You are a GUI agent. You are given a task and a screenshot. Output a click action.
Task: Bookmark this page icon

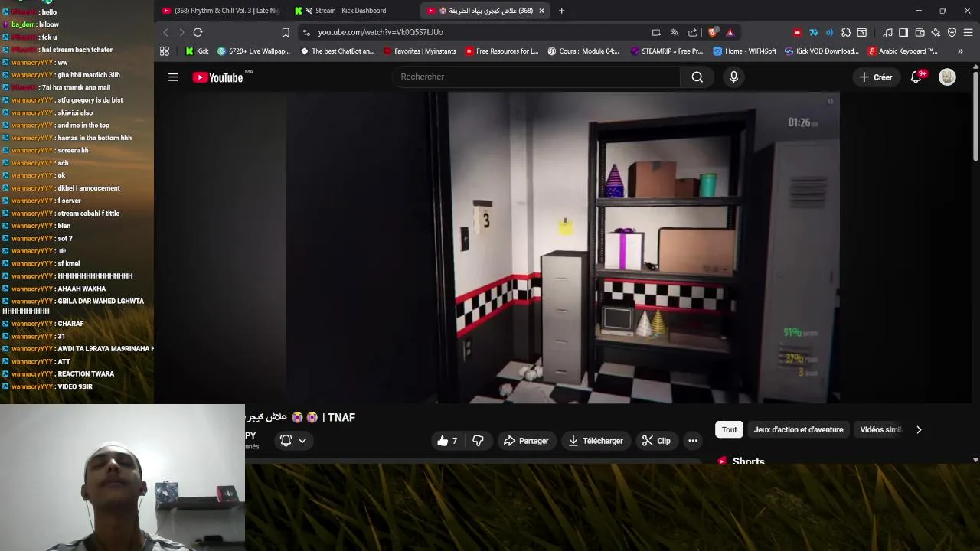(x=286, y=32)
